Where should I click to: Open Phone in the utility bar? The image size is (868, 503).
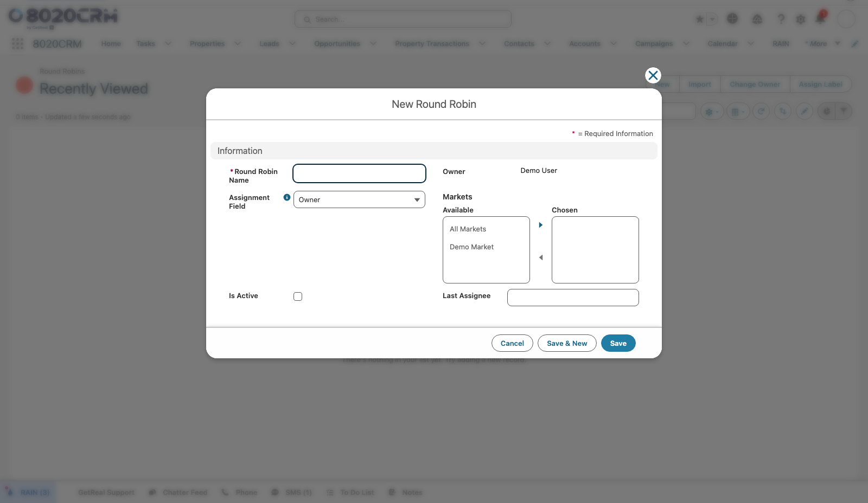pos(239,492)
